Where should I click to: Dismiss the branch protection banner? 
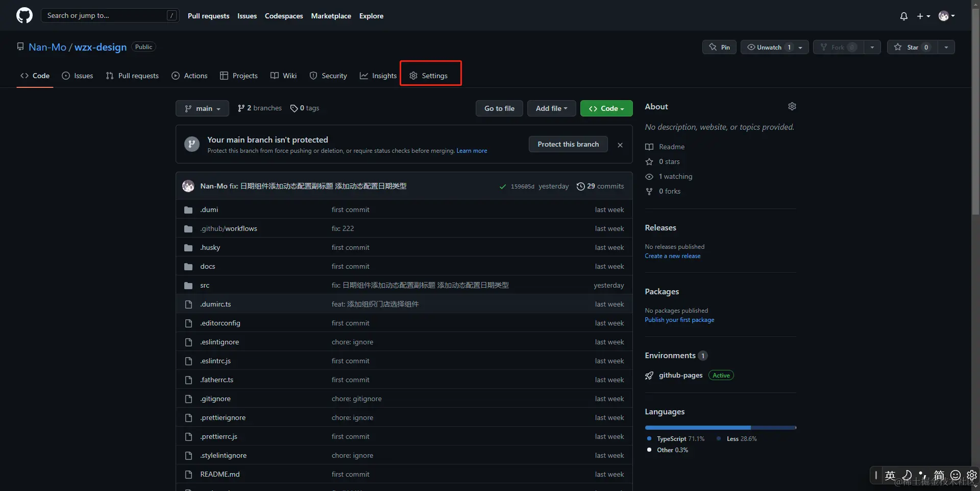(x=620, y=145)
